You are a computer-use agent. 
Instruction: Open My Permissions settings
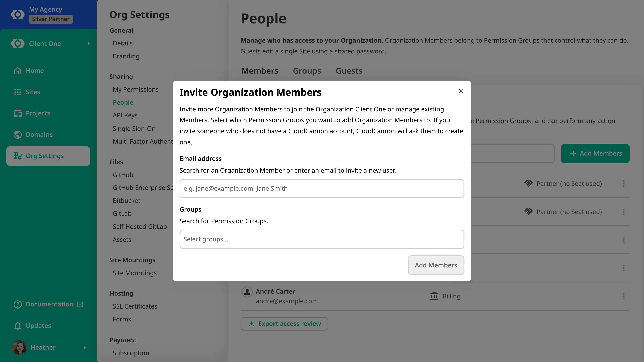pyautogui.click(x=135, y=89)
